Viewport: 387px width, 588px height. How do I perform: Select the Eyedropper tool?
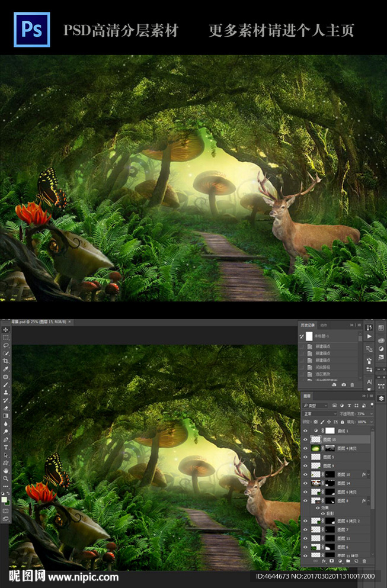click(6, 369)
